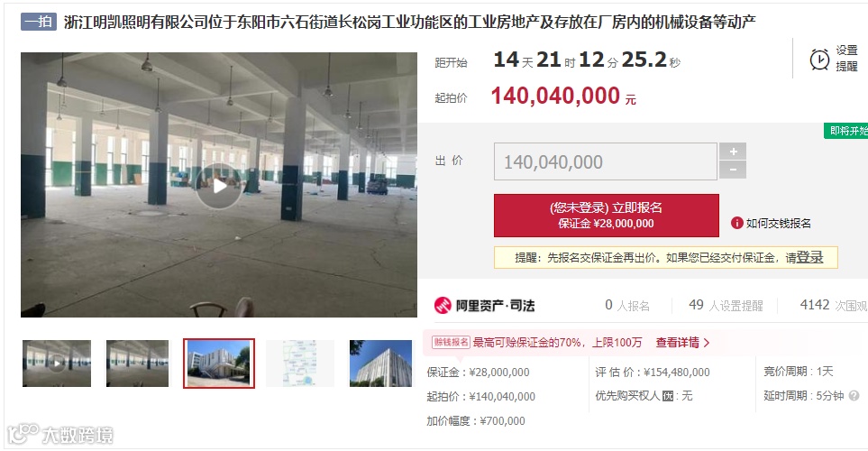Select the highlighted building exterior thumbnail
Screen dimensions: 868x451
219,364
